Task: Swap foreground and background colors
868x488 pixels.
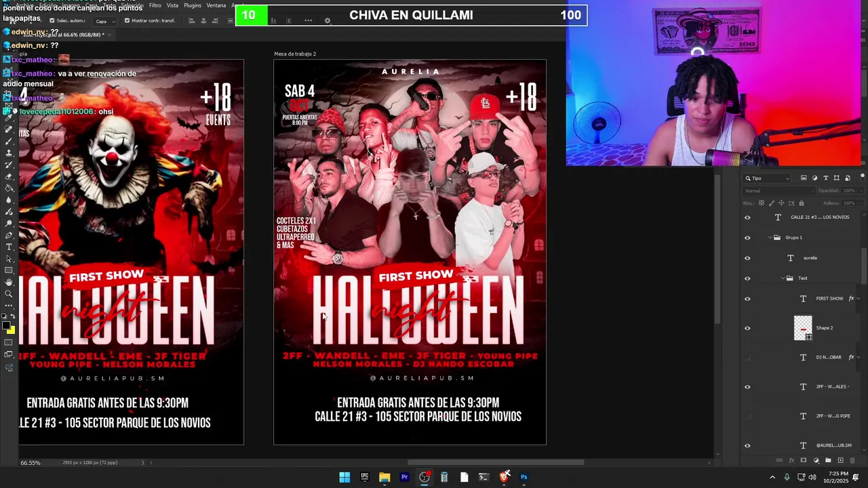Action: click(13, 317)
